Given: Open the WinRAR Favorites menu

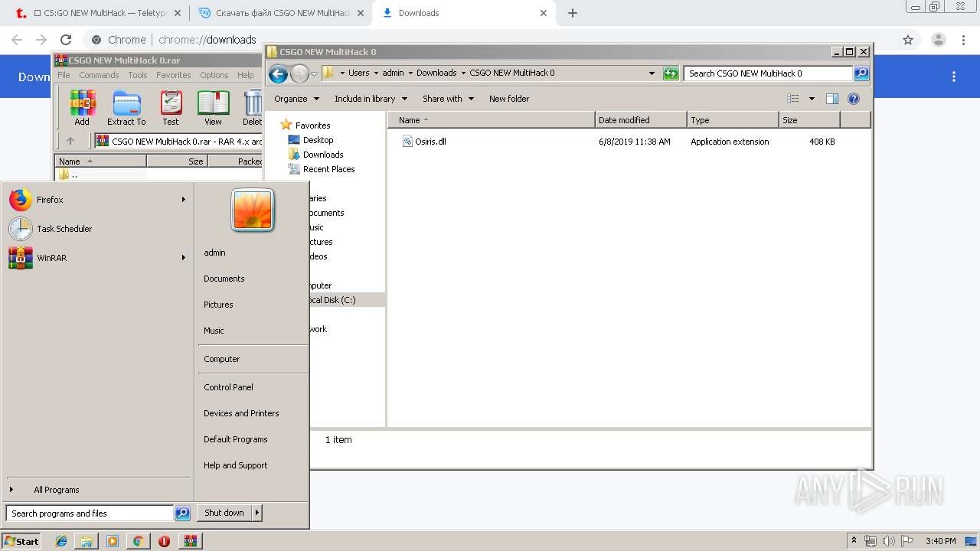Looking at the screenshot, I should pyautogui.click(x=174, y=75).
